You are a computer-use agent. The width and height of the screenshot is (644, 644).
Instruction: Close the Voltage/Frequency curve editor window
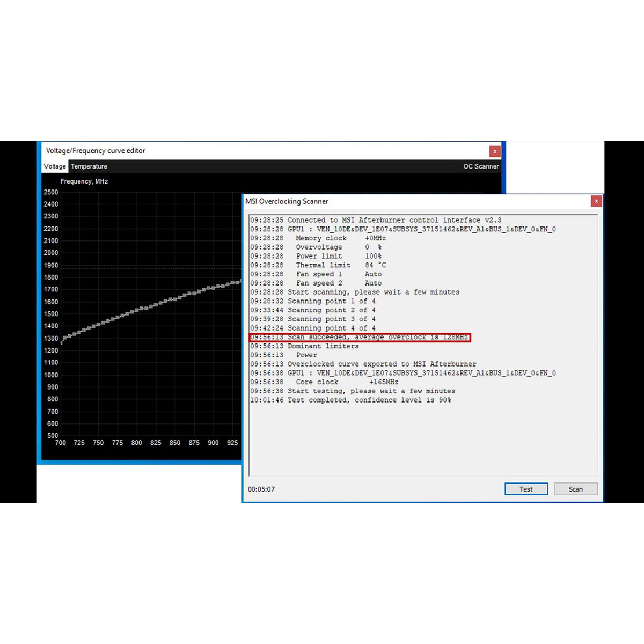[x=495, y=151]
